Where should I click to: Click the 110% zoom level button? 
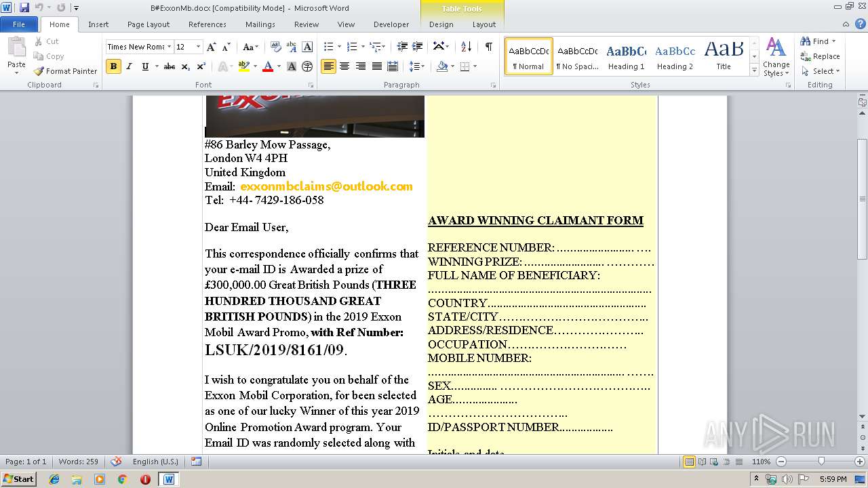(761, 462)
